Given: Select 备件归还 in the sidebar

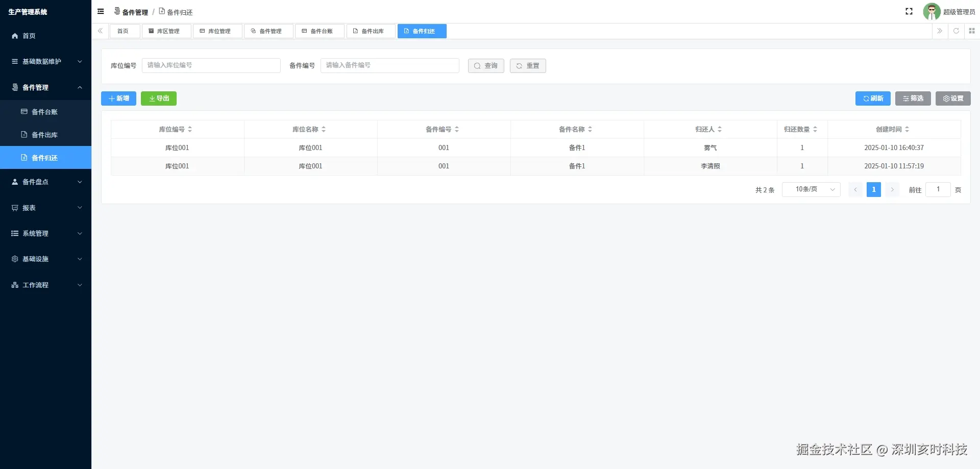Looking at the screenshot, I should (x=45, y=158).
